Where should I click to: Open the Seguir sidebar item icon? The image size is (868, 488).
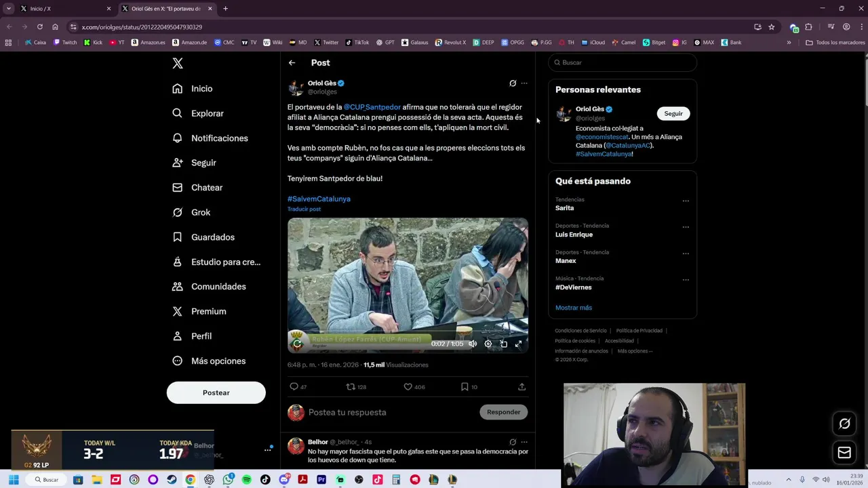pos(178,163)
